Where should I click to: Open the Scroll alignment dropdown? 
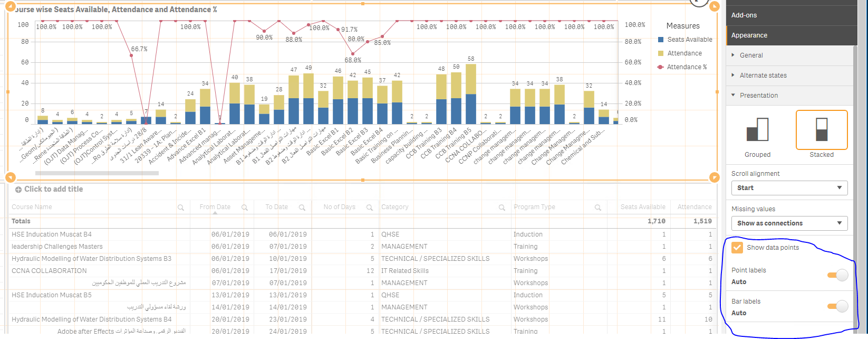tap(789, 188)
